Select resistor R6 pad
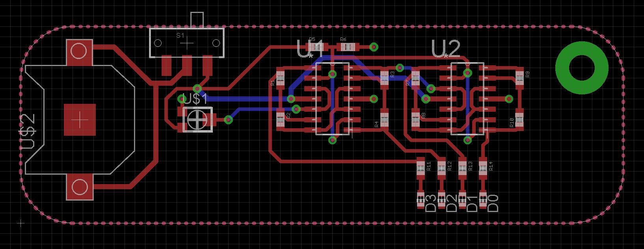Screen dimensions: 644x249 [347, 47]
